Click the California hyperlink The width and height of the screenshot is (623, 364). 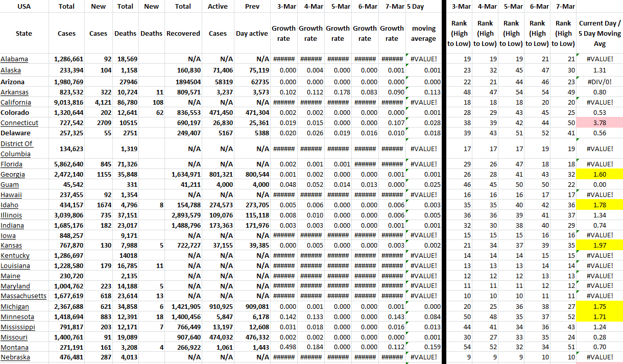point(16,102)
